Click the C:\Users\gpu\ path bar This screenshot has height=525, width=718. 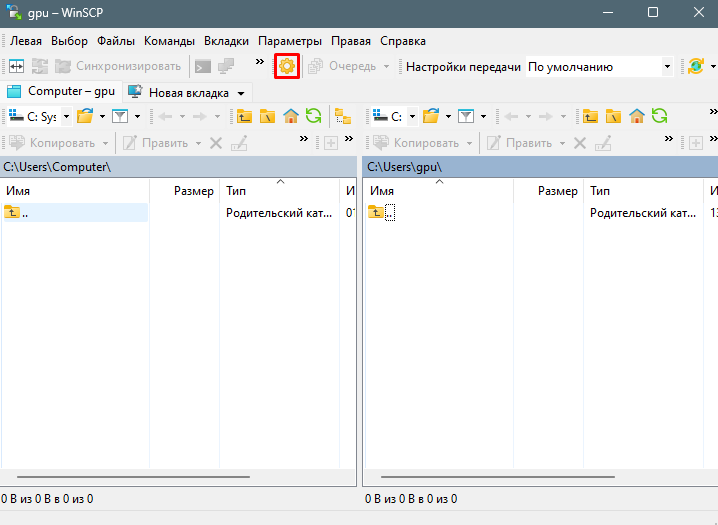(x=540, y=167)
